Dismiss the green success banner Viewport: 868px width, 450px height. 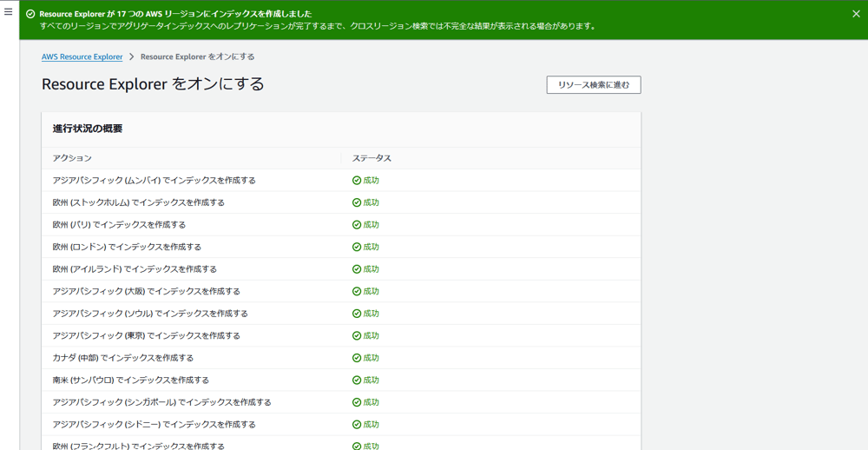coord(856,14)
